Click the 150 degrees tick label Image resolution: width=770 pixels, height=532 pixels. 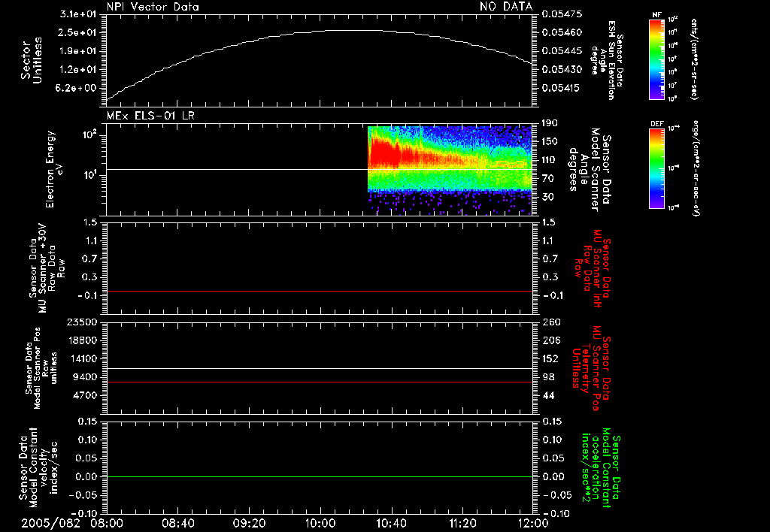[x=550, y=141]
